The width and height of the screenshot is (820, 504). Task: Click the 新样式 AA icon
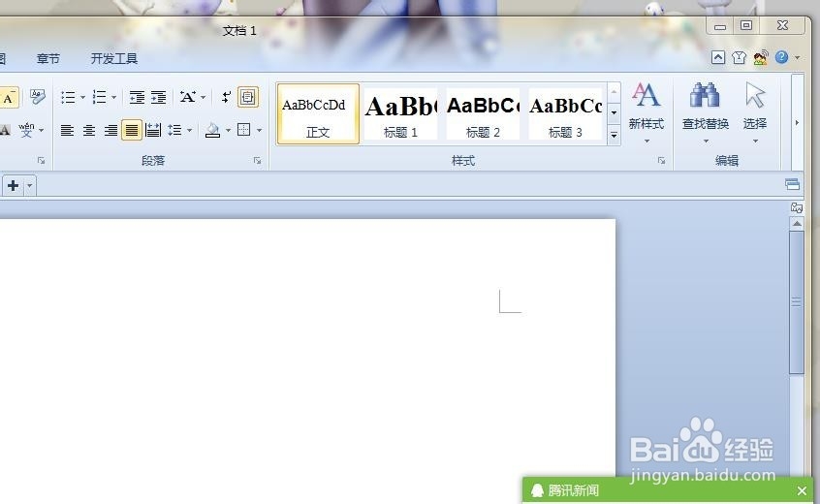(x=646, y=95)
